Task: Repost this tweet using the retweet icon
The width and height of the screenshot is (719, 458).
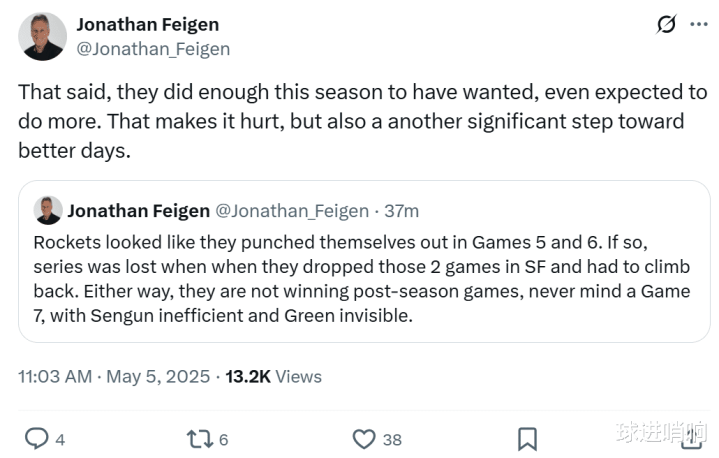Action: click(199, 438)
